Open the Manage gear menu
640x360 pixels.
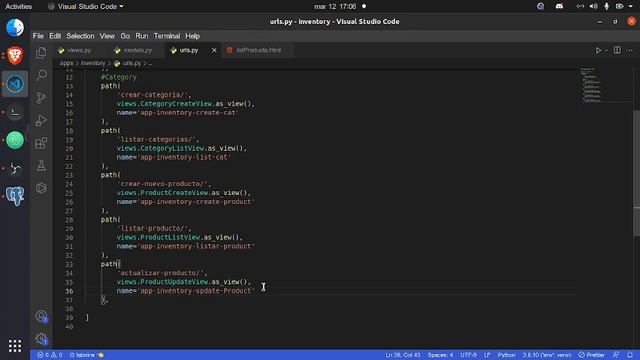[x=41, y=338]
